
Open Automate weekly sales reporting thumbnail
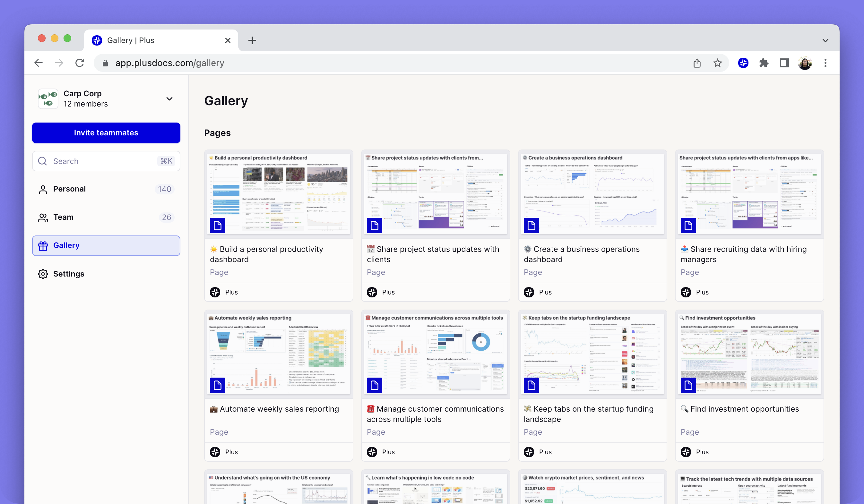point(279,354)
